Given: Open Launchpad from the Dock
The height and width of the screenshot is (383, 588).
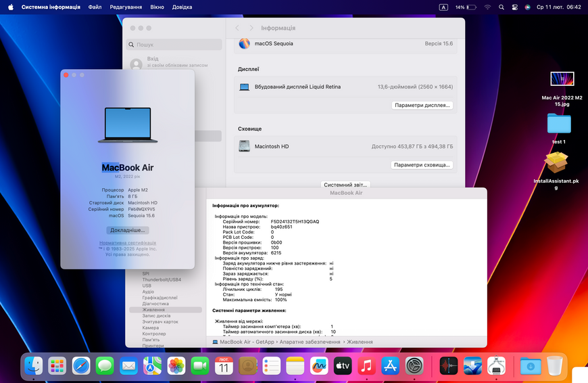Looking at the screenshot, I should coord(57,365).
